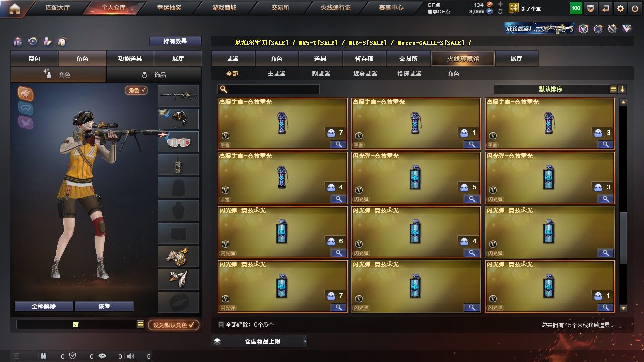Click the plus icon next to CF points
644x362 pixels.
(x=500, y=4)
